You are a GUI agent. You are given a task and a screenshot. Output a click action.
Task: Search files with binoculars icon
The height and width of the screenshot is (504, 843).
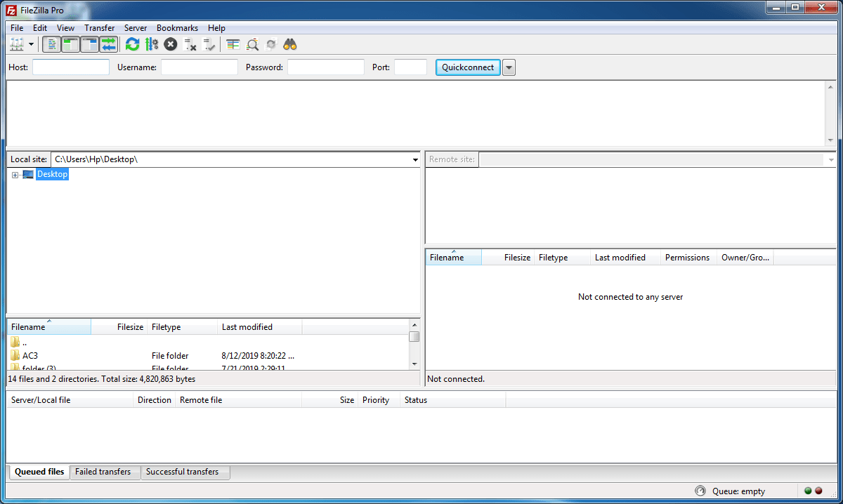click(x=290, y=44)
